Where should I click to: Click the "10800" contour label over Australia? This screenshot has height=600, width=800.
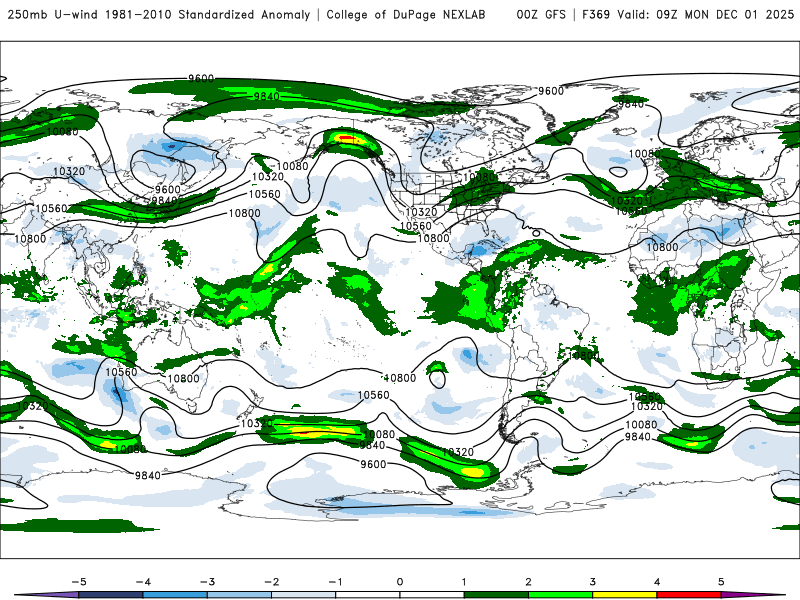pos(184,379)
